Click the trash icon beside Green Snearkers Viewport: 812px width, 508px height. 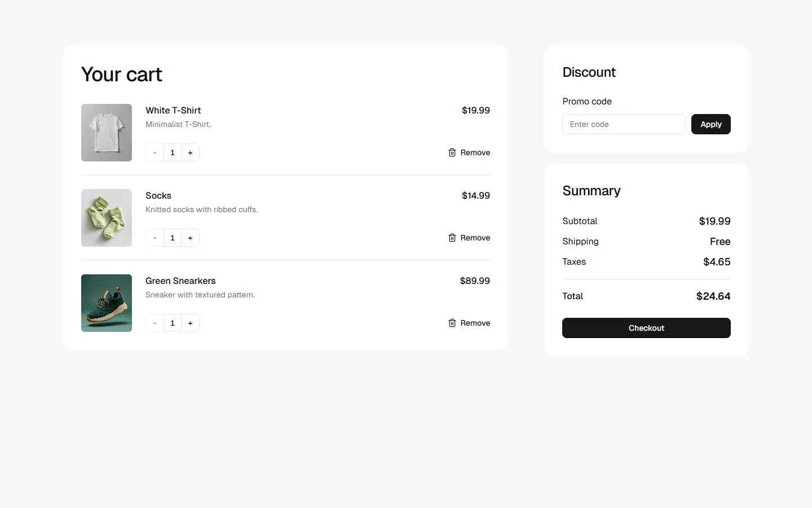tap(452, 323)
